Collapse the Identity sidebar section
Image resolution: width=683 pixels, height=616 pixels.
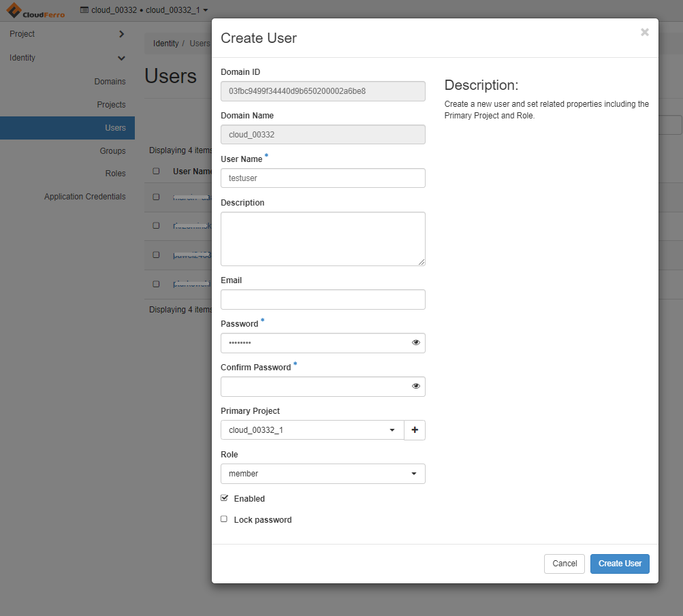121,58
